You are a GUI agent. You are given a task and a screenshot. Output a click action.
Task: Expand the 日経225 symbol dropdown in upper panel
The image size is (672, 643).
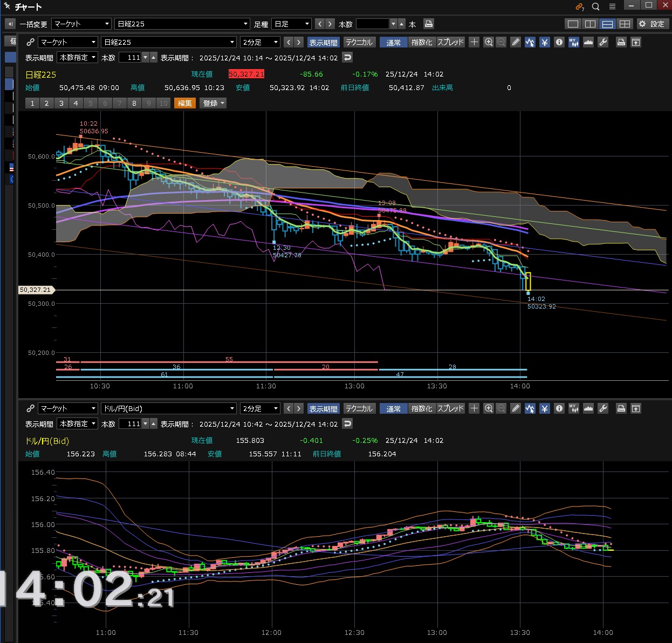pos(169,42)
